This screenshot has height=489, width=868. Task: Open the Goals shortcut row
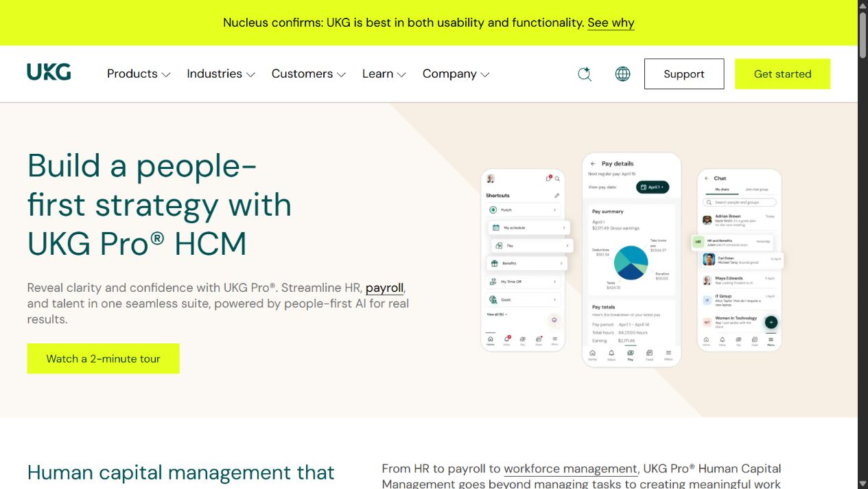pyautogui.click(x=524, y=299)
